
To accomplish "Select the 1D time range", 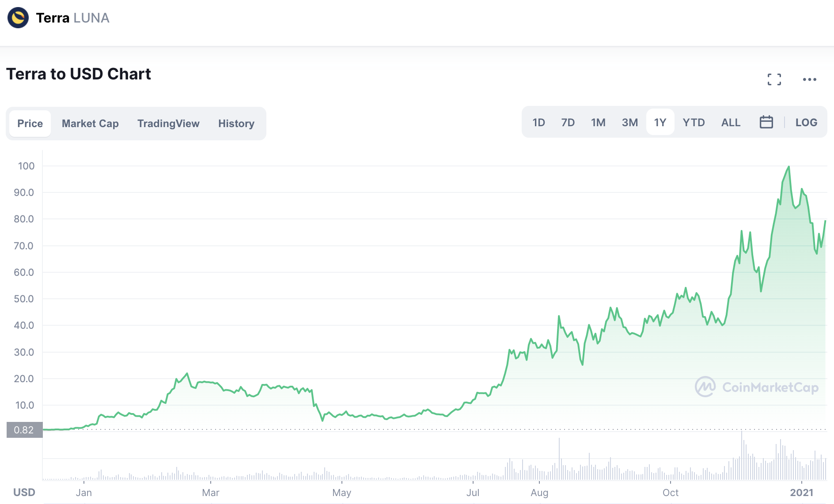I will pyautogui.click(x=538, y=122).
